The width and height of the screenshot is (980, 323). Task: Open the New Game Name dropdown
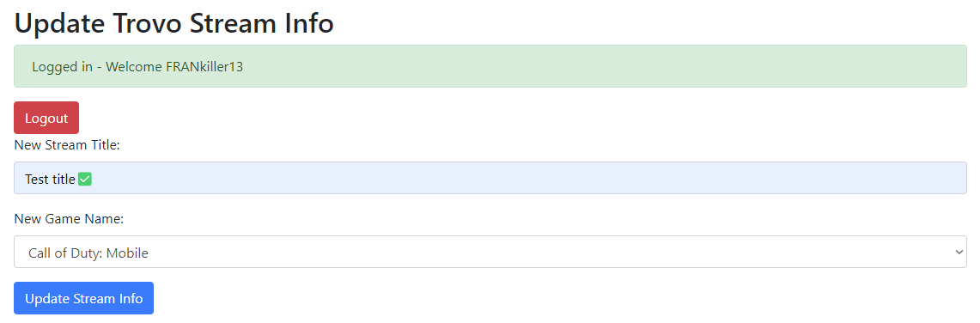click(x=490, y=252)
